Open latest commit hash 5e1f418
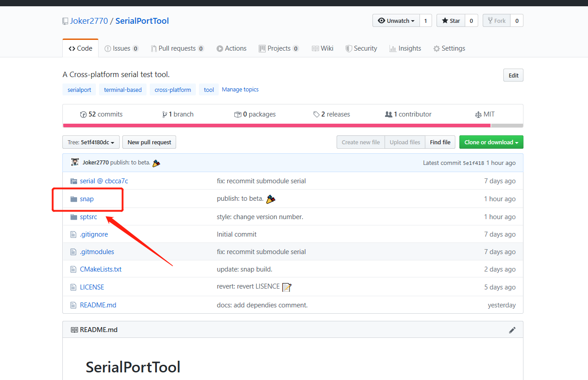588x380 pixels. 473,163
